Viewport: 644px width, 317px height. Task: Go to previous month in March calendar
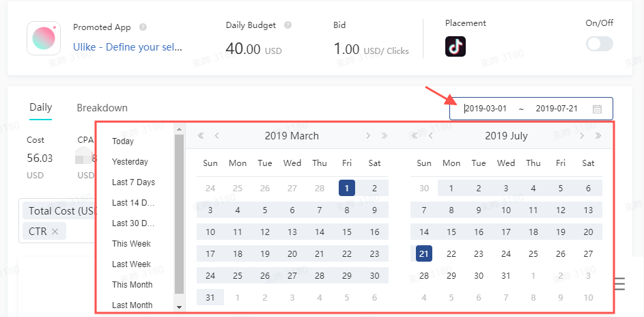click(x=217, y=136)
